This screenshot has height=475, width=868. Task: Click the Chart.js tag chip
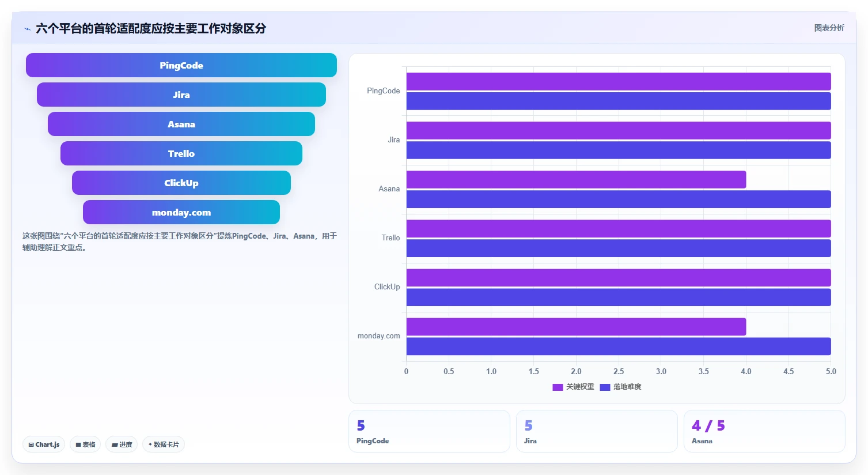point(44,444)
